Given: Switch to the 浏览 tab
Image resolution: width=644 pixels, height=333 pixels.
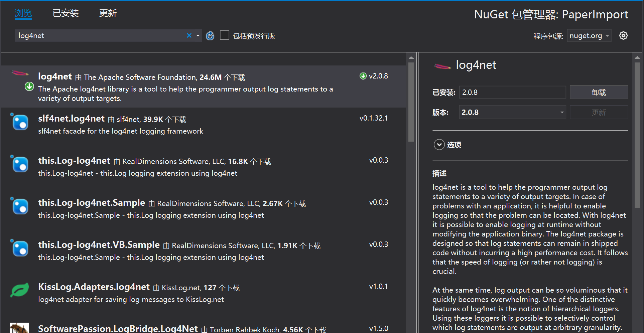Looking at the screenshot, I should 23,13.
